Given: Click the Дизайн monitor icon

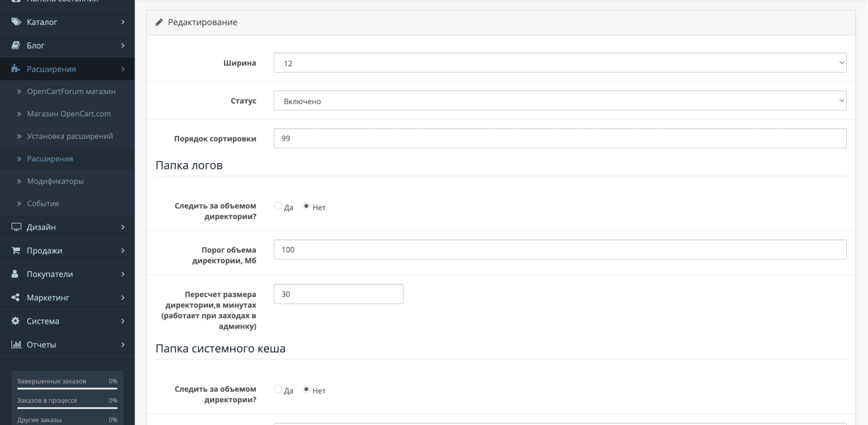Looking at the screenshot, I should 16,227.
